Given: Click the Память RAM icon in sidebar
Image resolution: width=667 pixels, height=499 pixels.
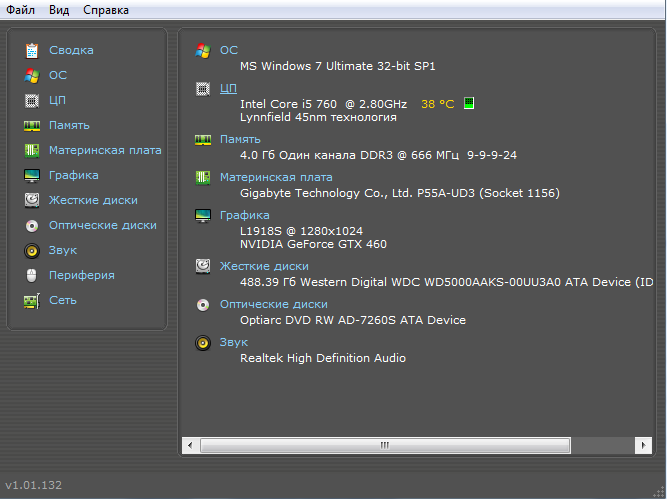Looking at the screenshot, I should [32, 125].
